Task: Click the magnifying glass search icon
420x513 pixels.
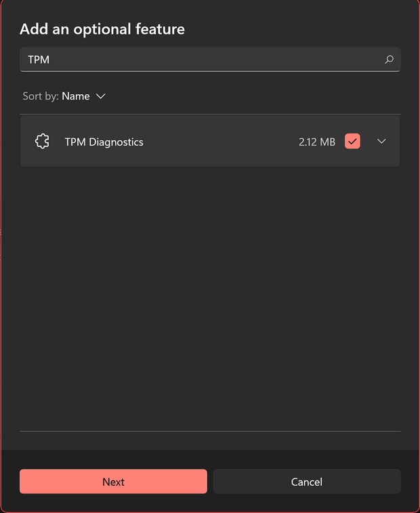Action: coord(389,59)
